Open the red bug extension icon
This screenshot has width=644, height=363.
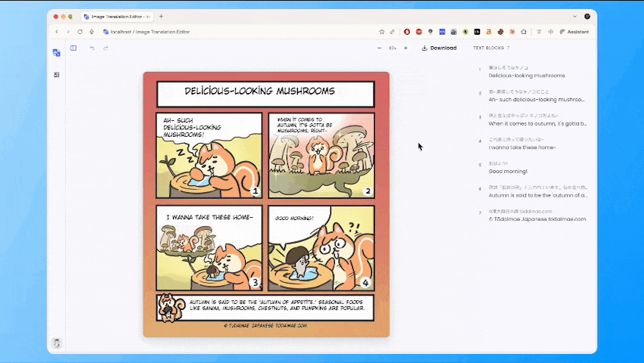(x=512, y=32)
